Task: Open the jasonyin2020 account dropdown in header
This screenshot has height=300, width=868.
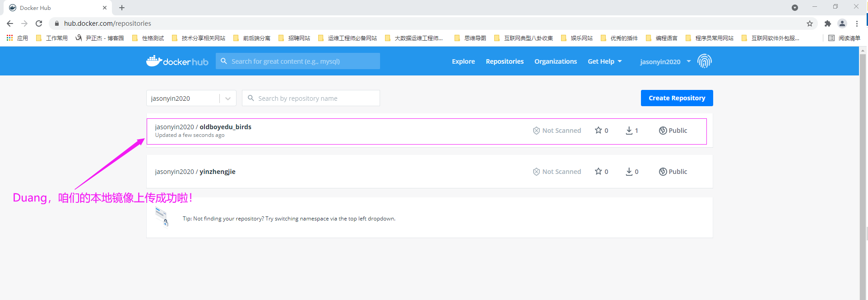Action: coord(665,61)
